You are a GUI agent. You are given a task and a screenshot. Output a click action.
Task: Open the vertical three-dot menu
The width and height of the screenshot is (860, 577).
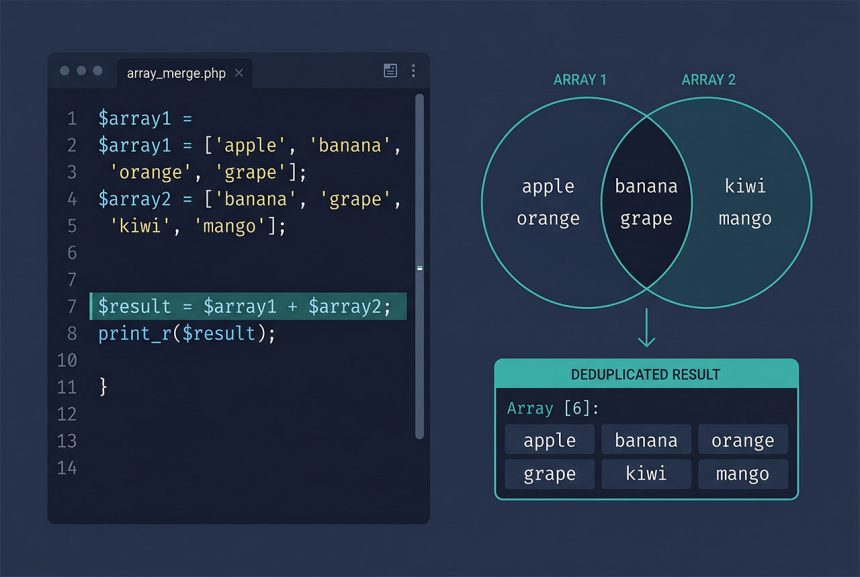coord(413,70)
